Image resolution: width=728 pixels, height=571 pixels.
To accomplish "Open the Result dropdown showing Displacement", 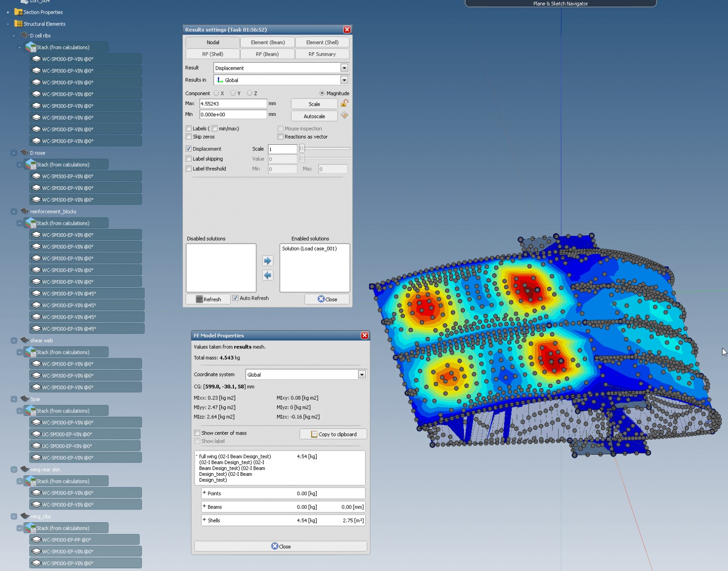I will 344,68.
